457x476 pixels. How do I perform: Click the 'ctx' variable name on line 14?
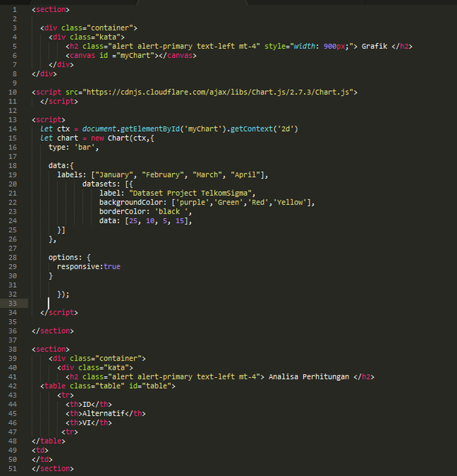[x=63, y=129]
